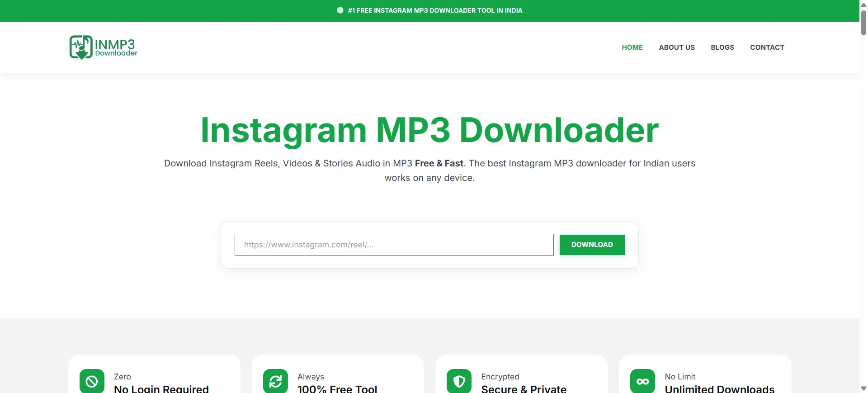868x393 pixels.
Task: Click the 'Zero' label text
Action: pyautogui.click(x=123, y=377)
